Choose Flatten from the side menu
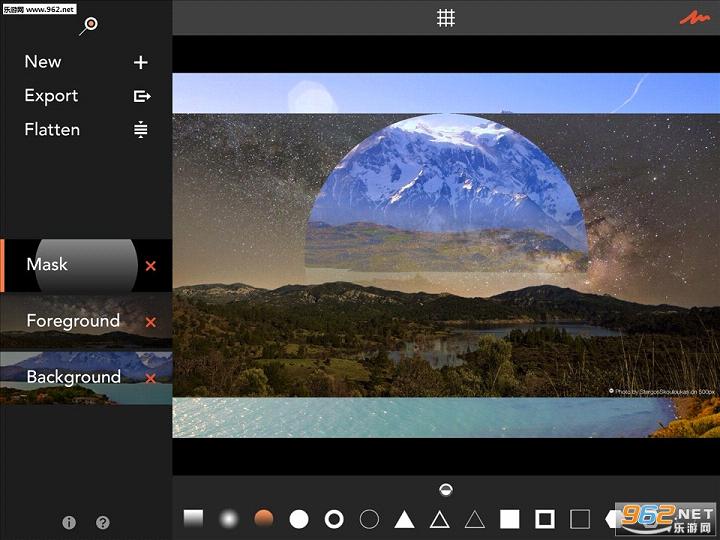The height and width of the screenshot is (540, 720). 52,129
